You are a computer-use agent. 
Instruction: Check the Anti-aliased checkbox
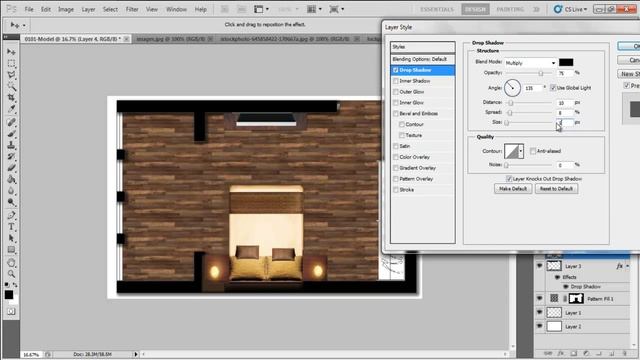(533, 151)
